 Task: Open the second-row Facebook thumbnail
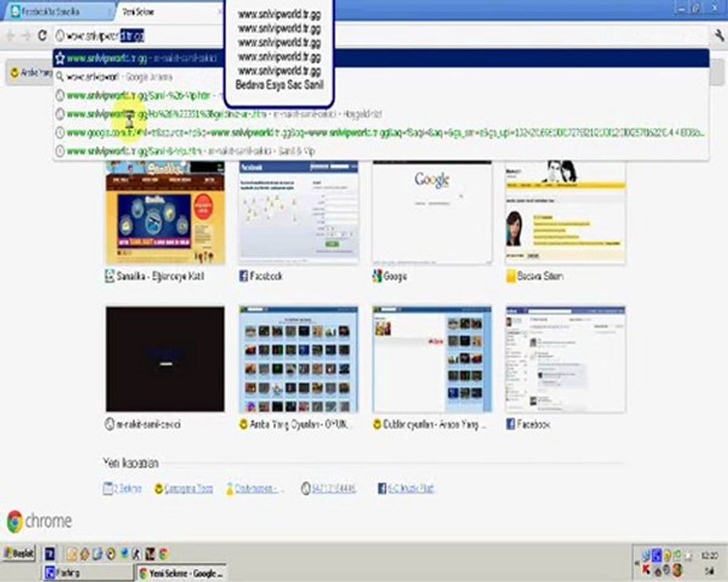tap(565, 359)
